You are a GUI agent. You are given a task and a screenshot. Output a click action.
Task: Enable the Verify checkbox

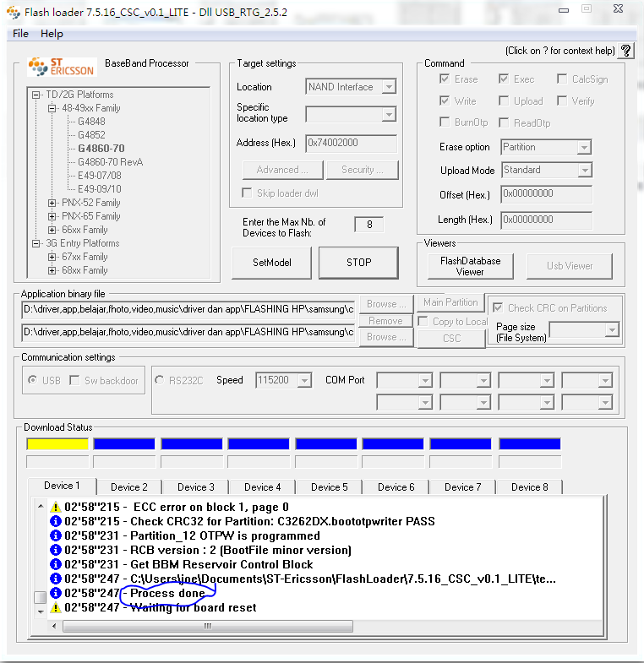coord(562,101)
